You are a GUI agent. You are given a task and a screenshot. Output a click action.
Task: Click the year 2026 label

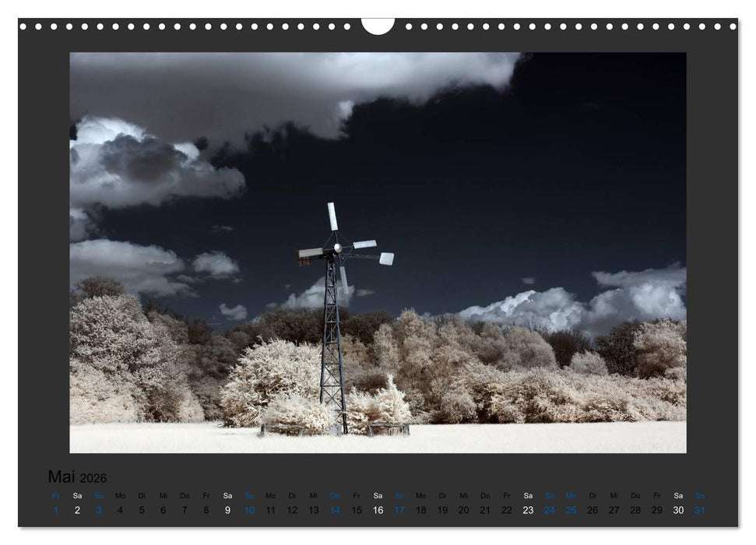(93, 478)
